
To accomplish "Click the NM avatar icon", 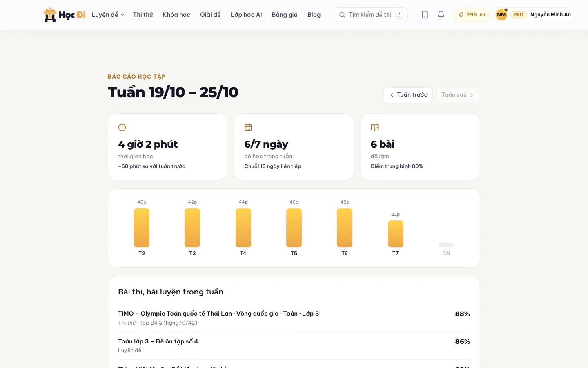I will point(501,15).
